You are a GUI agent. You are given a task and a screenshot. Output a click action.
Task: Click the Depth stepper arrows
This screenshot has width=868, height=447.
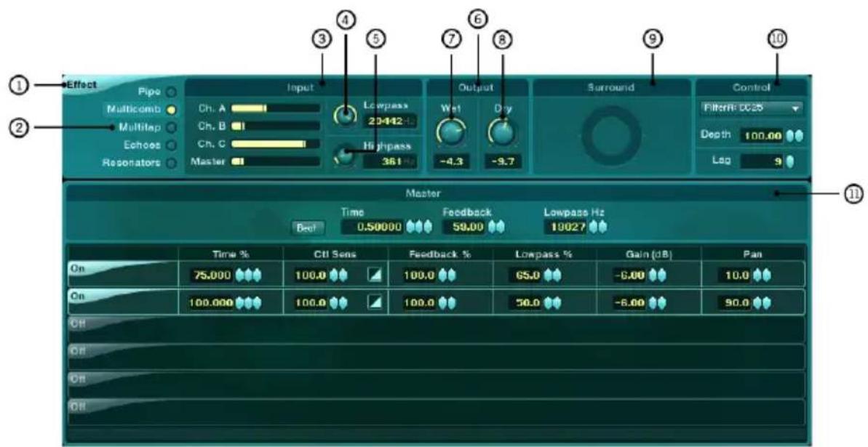coord(794,136)
